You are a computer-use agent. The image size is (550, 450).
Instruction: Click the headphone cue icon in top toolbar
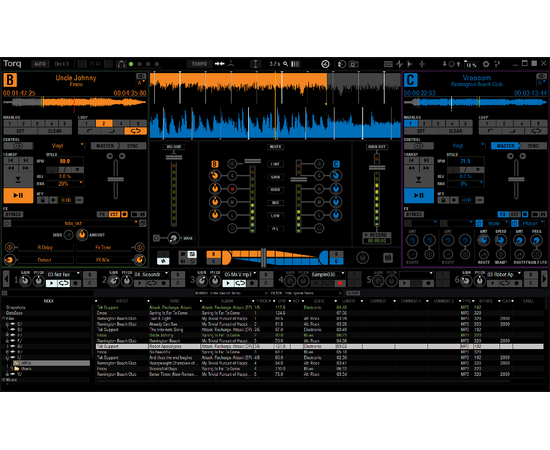121,64
